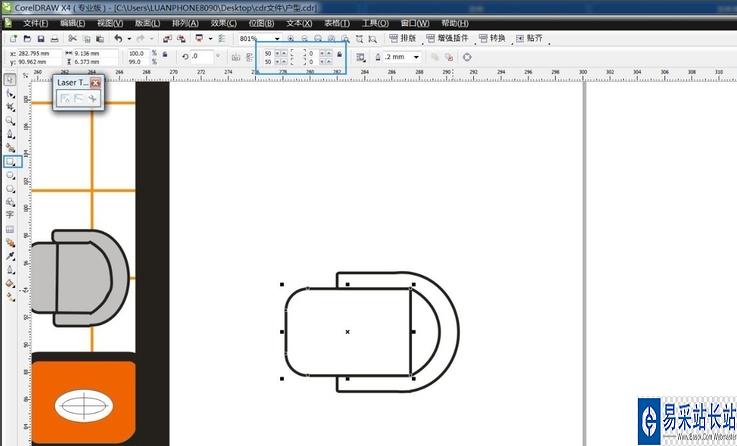
Task: Open the 位图(B) menu
Action: tap(260, 22)
